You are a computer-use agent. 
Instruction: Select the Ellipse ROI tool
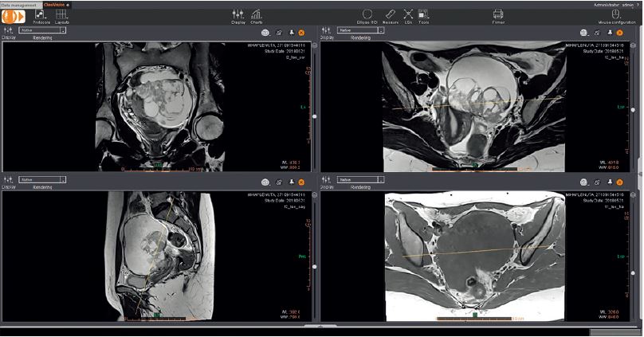coord(367,15)
